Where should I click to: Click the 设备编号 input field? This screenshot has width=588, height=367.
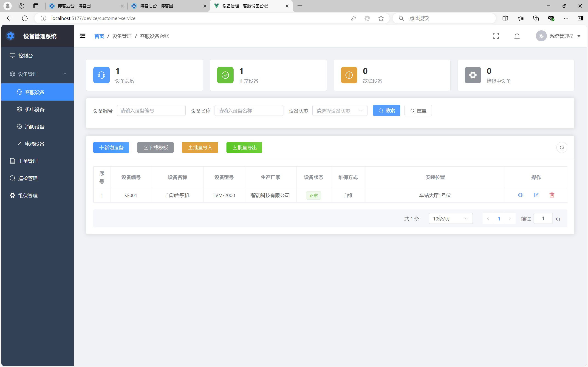tap(151, 111)
